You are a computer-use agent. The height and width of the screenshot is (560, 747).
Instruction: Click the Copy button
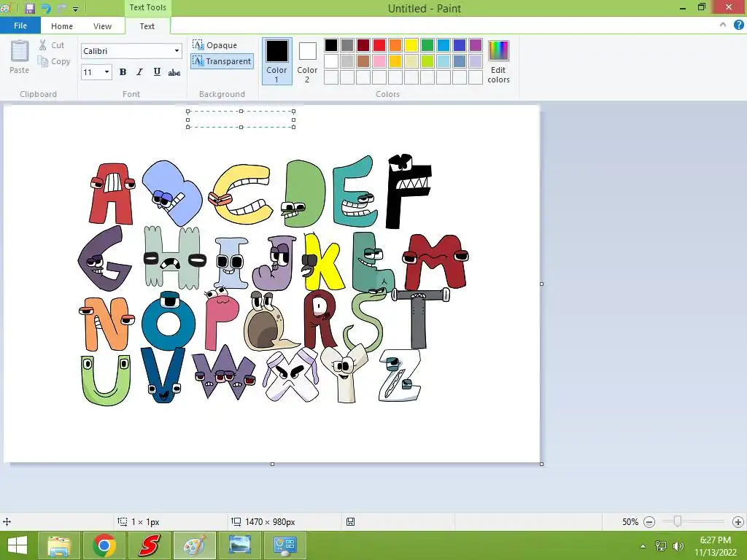(x=54, y=61)
